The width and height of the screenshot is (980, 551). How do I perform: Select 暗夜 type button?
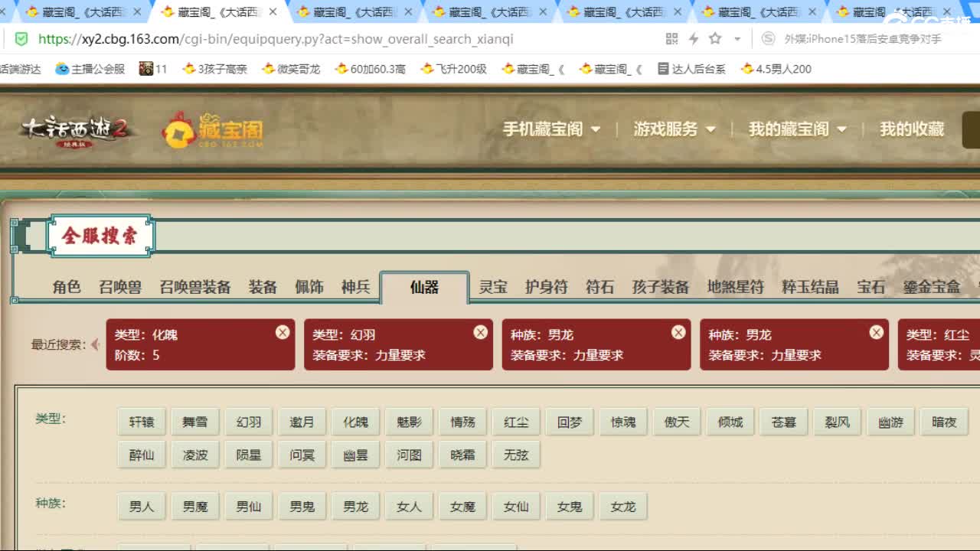click(x=945, y=422)
